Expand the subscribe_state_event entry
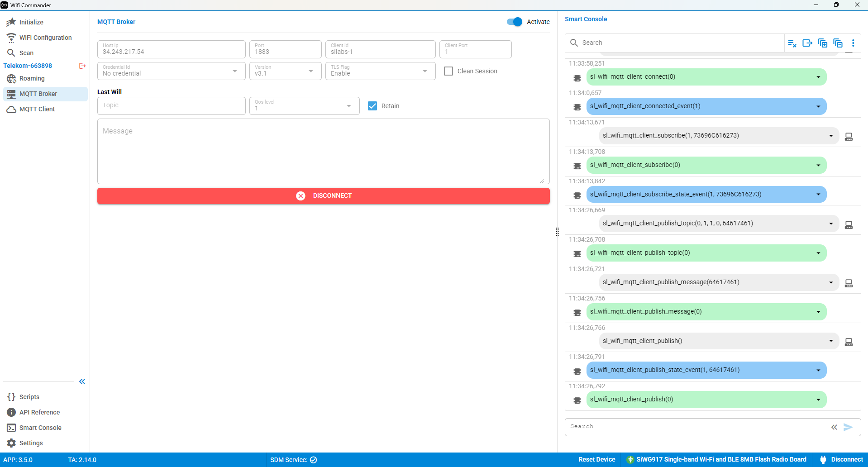This screenshot has height=467, width=868. (x=818, y=195)
